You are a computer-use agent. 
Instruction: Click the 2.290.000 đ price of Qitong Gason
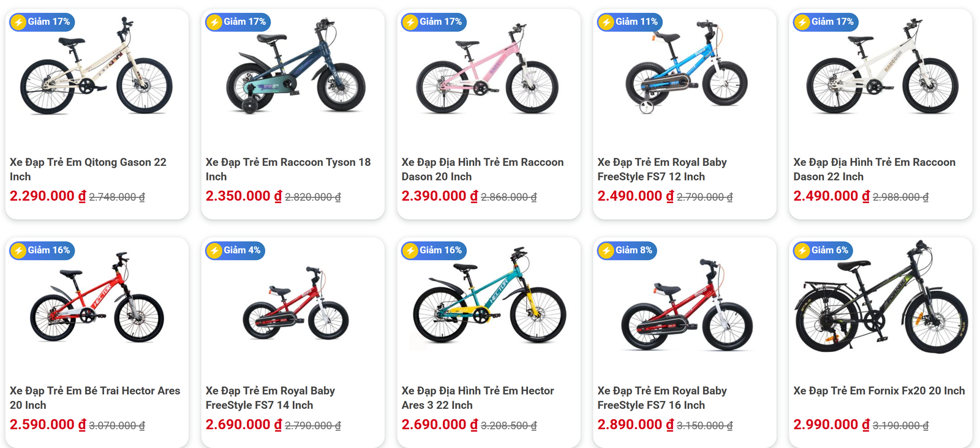(x=48, y=196)
